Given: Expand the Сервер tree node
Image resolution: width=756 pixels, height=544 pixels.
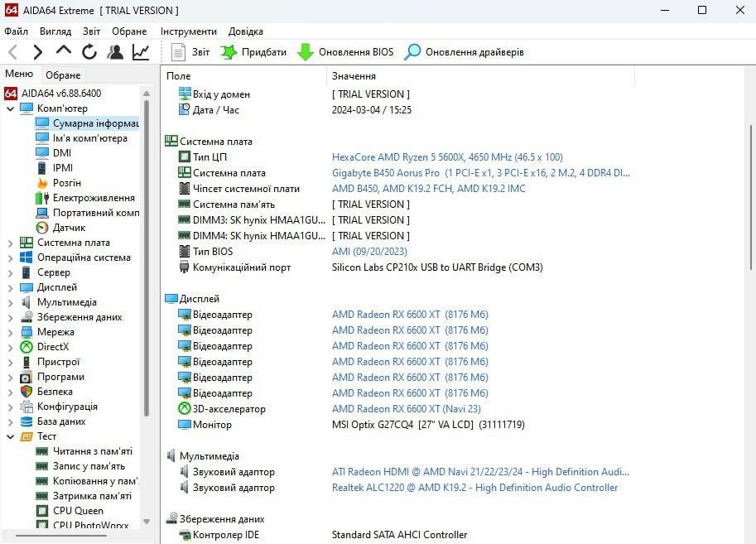Looking at the screenshot, I should (10, 273).
